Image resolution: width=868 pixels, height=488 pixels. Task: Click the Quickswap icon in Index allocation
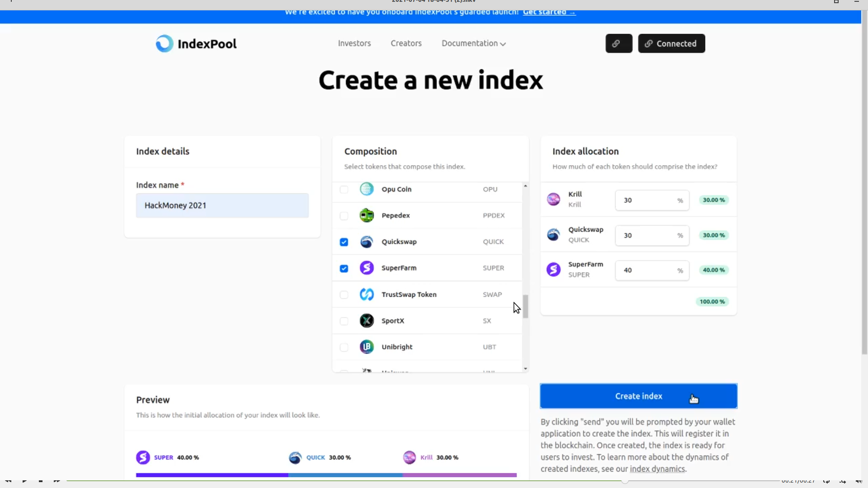click(x=553, y=235)
